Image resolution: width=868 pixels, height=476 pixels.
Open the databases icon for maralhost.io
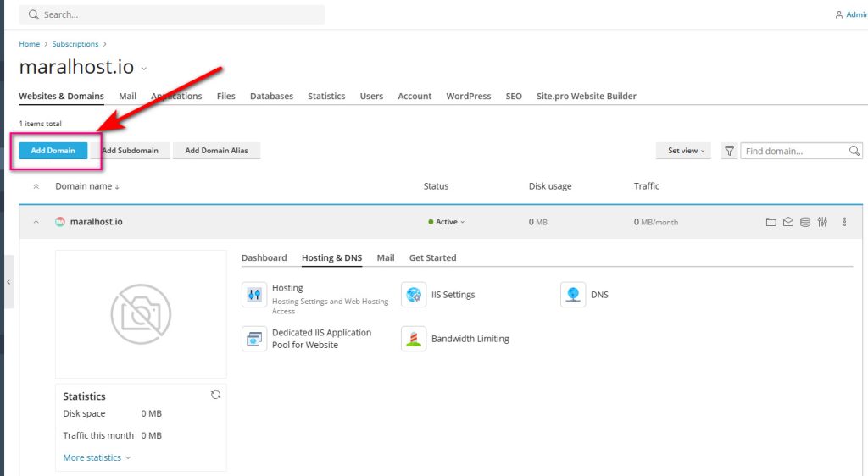point(804,222)
